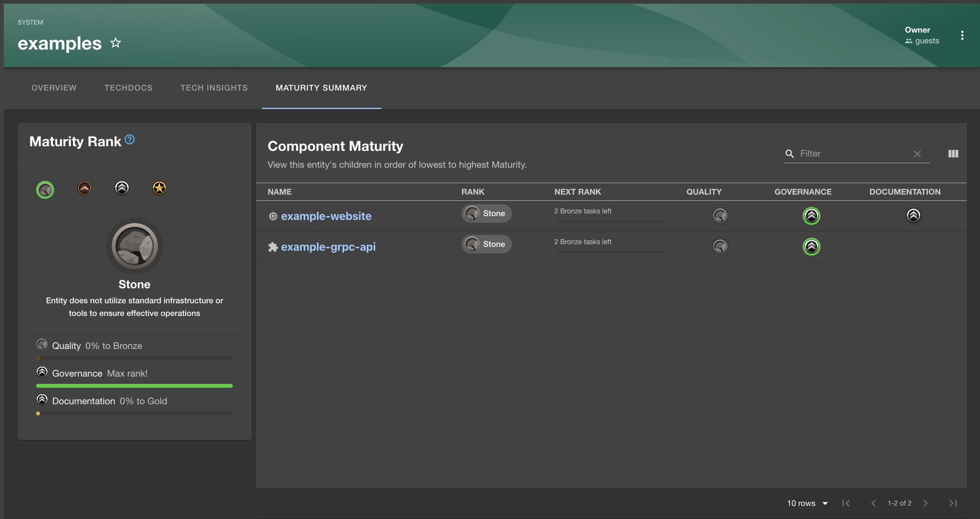The width and height of the screenshot is (980, 519).
Task: Open the column settings icon beside Filter
Action: point(953,154)
